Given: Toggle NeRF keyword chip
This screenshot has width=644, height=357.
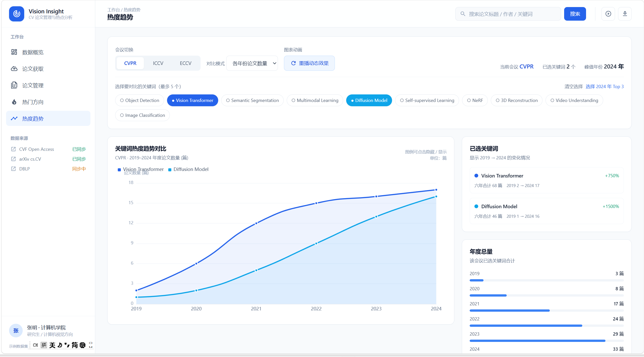Looking at the screenshot, I should click(475, 100).
